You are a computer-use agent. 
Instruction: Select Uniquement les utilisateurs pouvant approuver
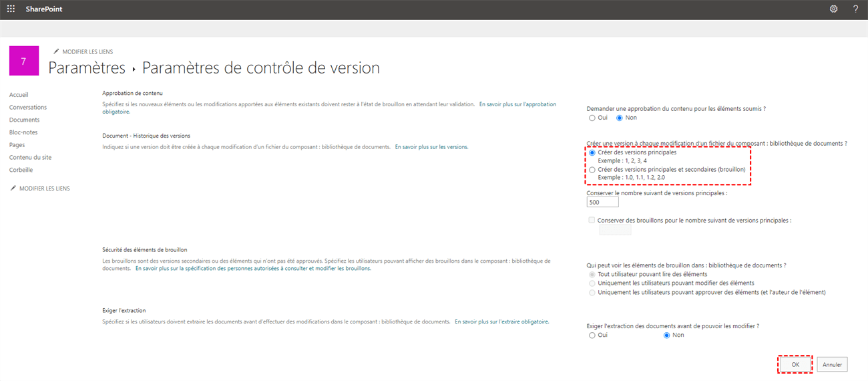(x=592, y=292)
